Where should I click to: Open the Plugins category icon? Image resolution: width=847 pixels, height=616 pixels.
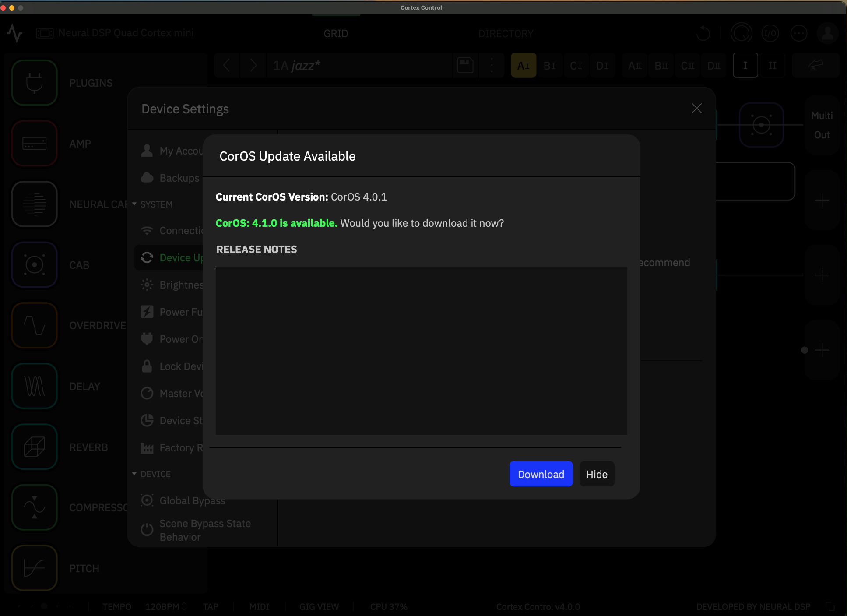(35, 83)
